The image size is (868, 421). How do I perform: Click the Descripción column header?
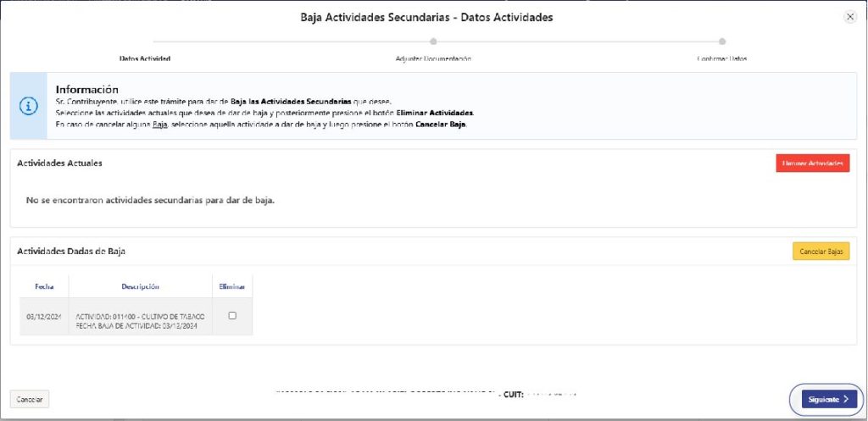pyautogui.click(x=140, y=287)
